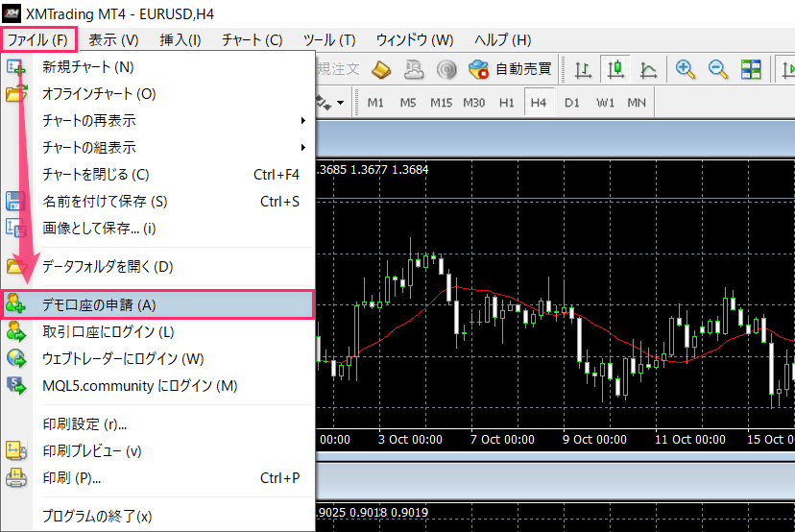Open dropdown arrow left of M1
This screenshot has height=532, width=795.
click(x=340, y=103)
